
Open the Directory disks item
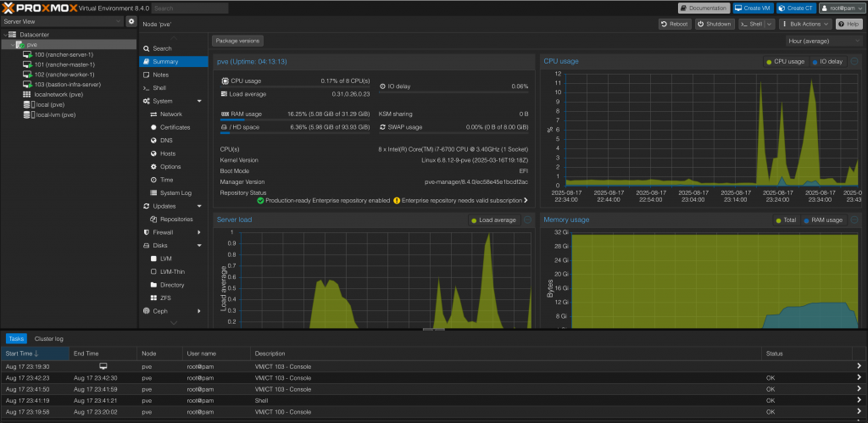coord(173,285)
